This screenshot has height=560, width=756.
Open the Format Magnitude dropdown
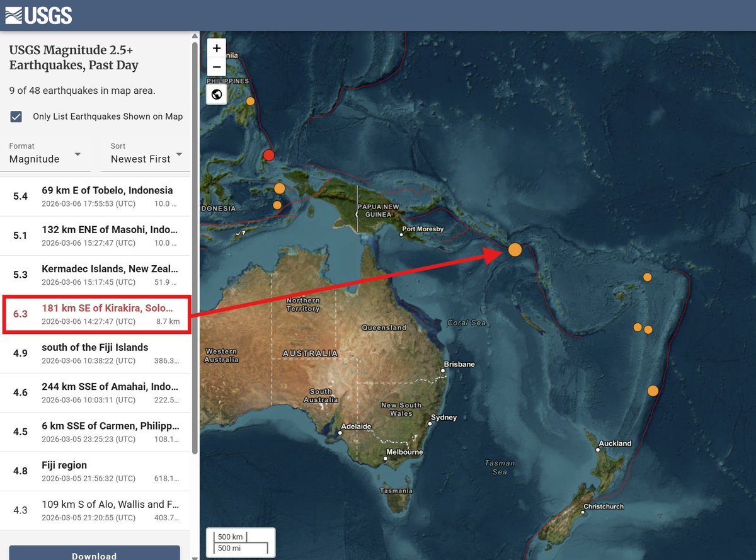coord(45,155)
